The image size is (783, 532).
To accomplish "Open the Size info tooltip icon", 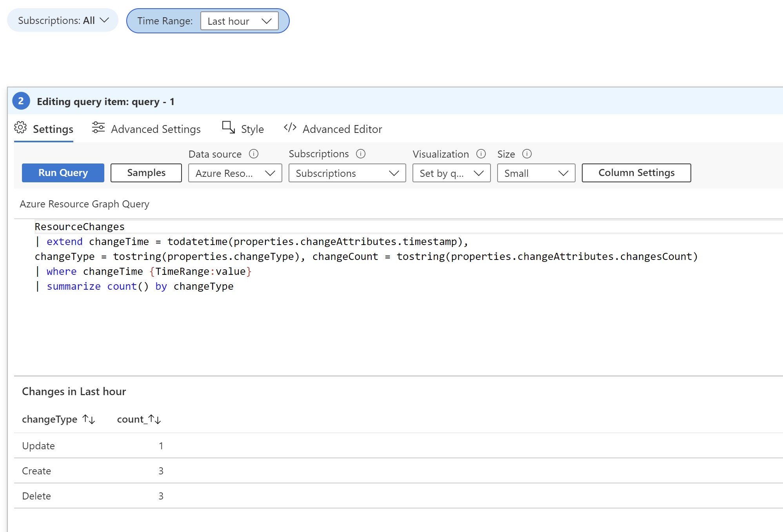I will [527, 154].
